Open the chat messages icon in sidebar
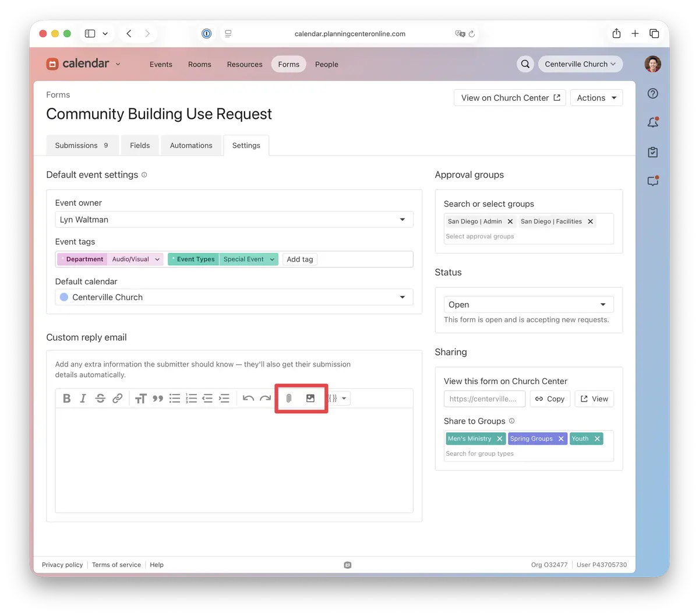Viewport: 699px width, 616px height. [x=653, y=181]
